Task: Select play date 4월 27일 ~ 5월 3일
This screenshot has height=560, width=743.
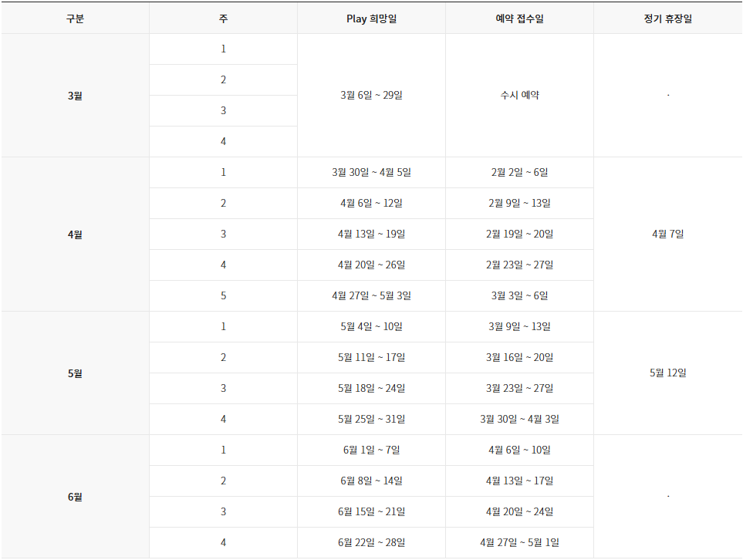Action: tap(371, 296)
